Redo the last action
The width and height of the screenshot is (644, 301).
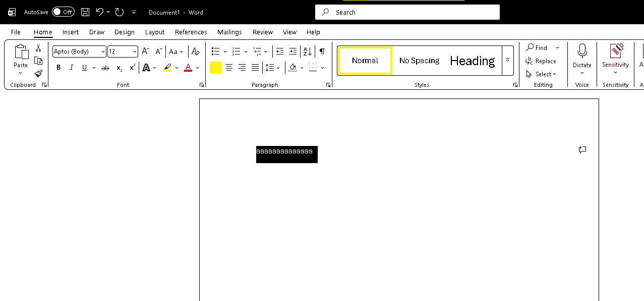click(x=120, y=12)
